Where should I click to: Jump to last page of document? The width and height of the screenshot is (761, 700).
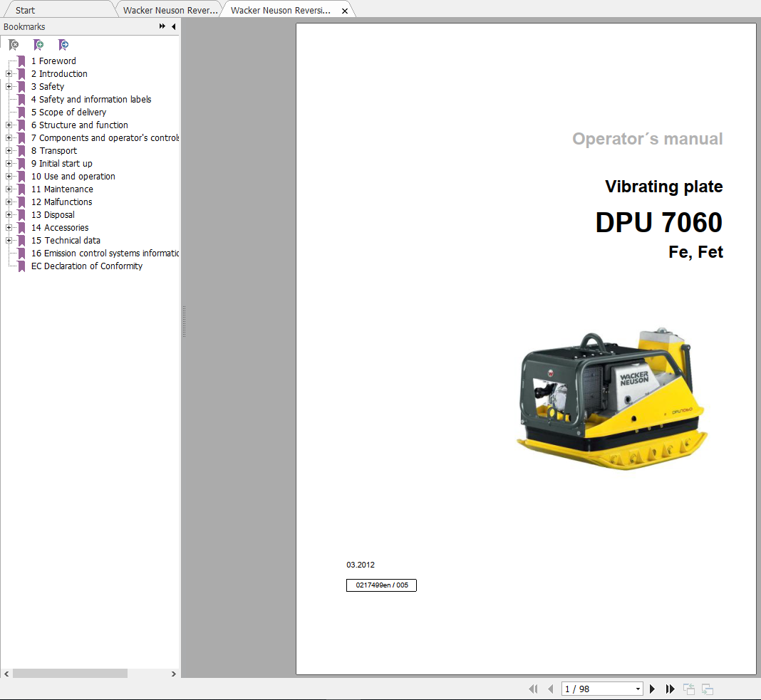pyautogui.click(x=671, y=689)
